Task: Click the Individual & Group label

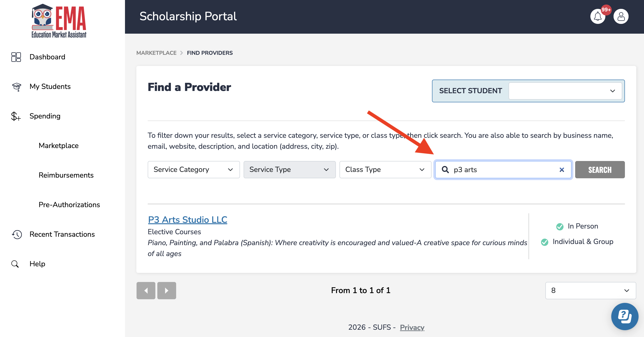Action: tap(583, 242)
